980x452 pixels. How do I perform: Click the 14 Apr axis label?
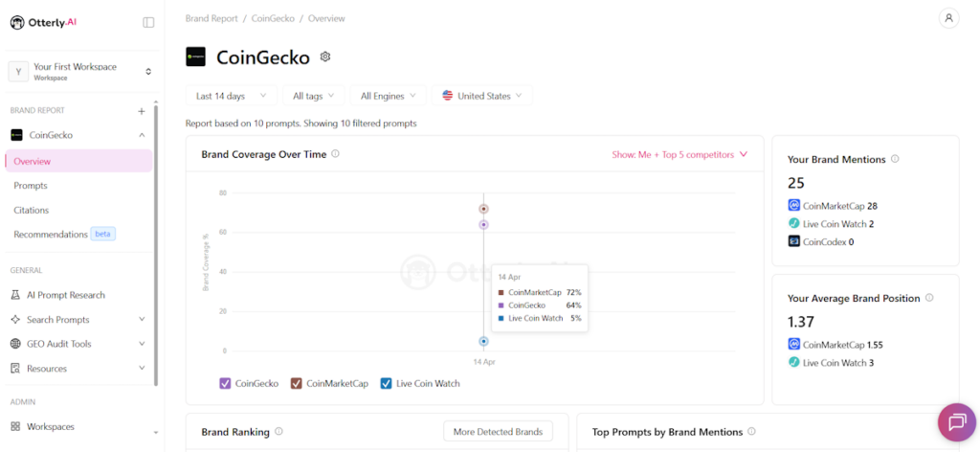483,362
